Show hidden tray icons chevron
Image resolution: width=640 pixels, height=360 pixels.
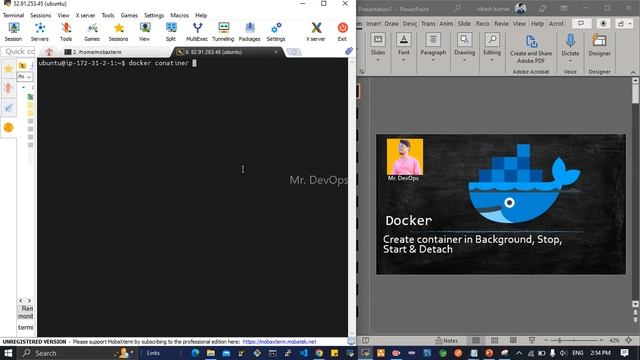click(x=519, y=353)
